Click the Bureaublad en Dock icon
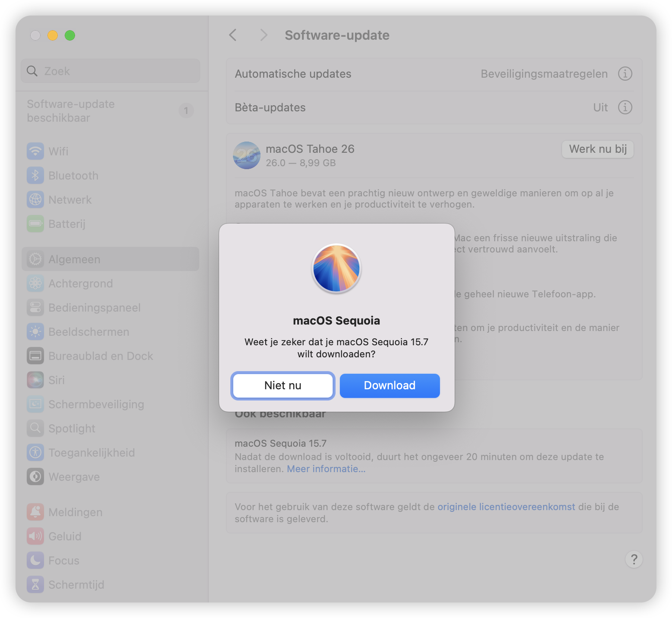The image size is (672, 618). point(35,356)
